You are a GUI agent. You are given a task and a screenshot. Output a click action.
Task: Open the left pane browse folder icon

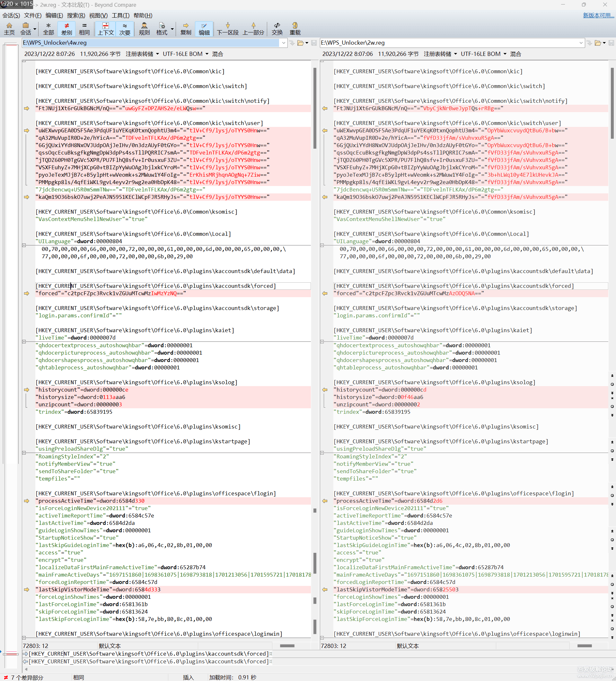300,43
